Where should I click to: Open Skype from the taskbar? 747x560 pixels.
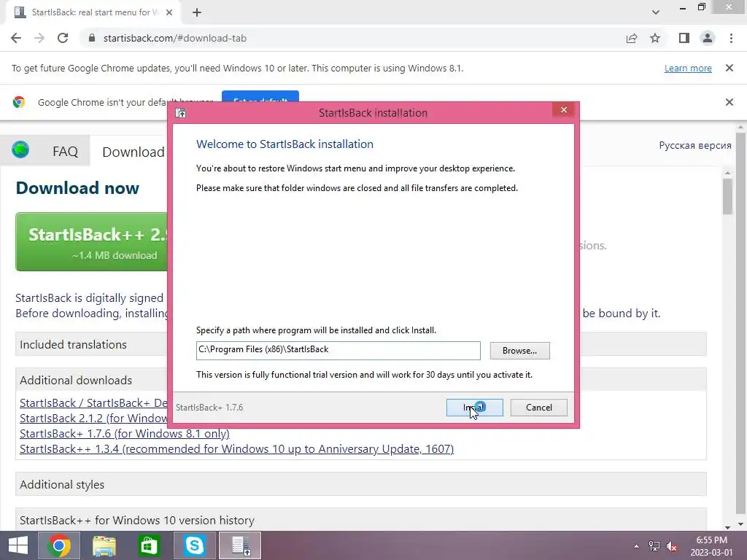[195, 545]
